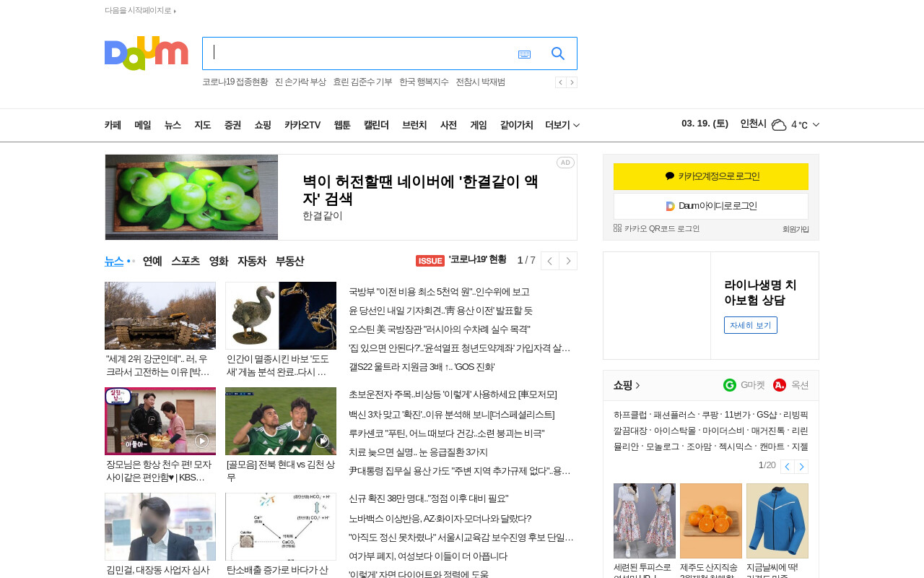Click 다음을 시작페이지로 link

[140, 11]
